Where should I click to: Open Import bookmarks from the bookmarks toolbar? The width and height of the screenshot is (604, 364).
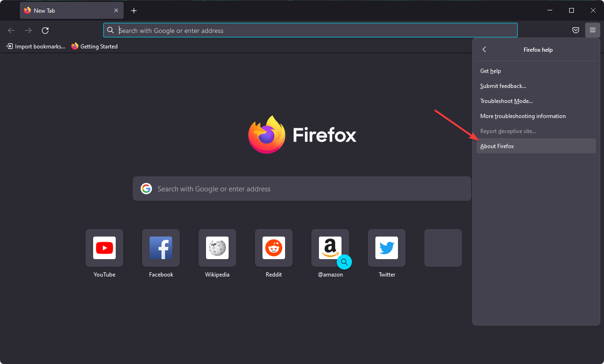35,46
